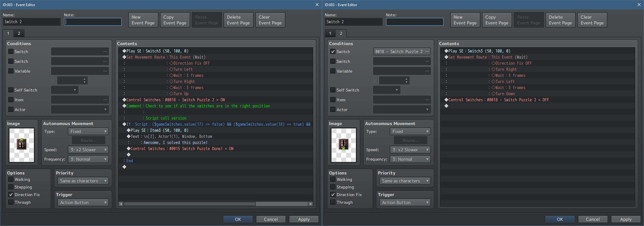Open Priority 'Same as characters' dropdown in left editor

[x=83, y=181]
